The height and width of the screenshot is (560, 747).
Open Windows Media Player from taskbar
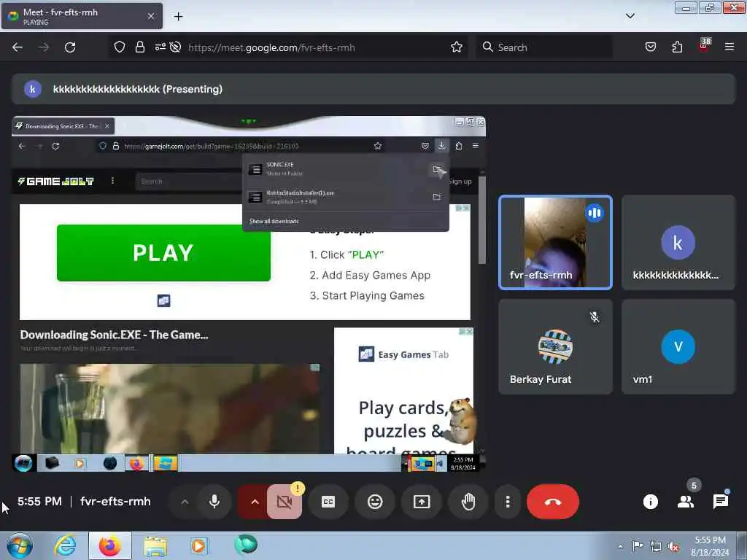click(x=199, y=545)
